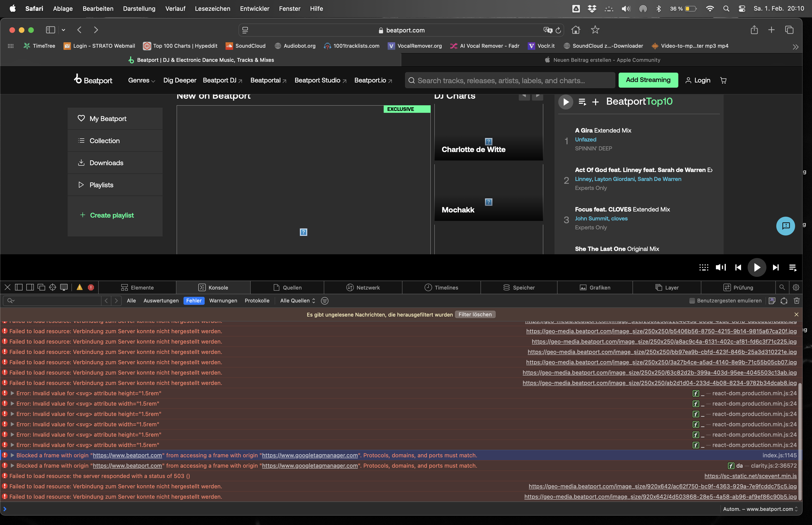Skip to next track in player

pyautogui.click(x=776, y=268)
